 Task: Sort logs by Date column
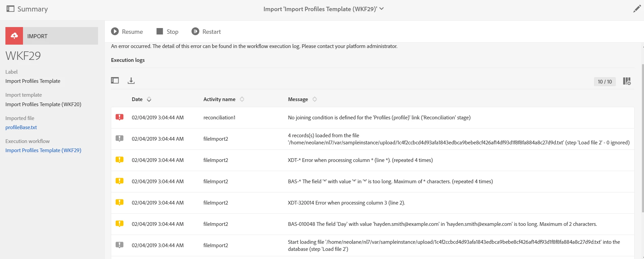149,99
